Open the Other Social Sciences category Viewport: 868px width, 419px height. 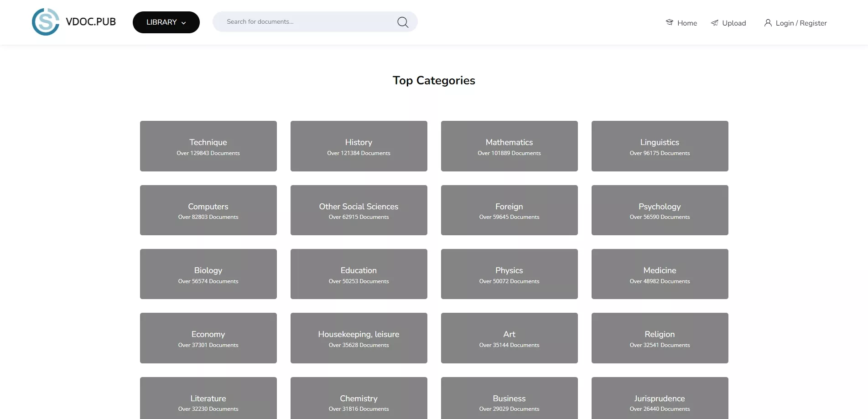359,210
